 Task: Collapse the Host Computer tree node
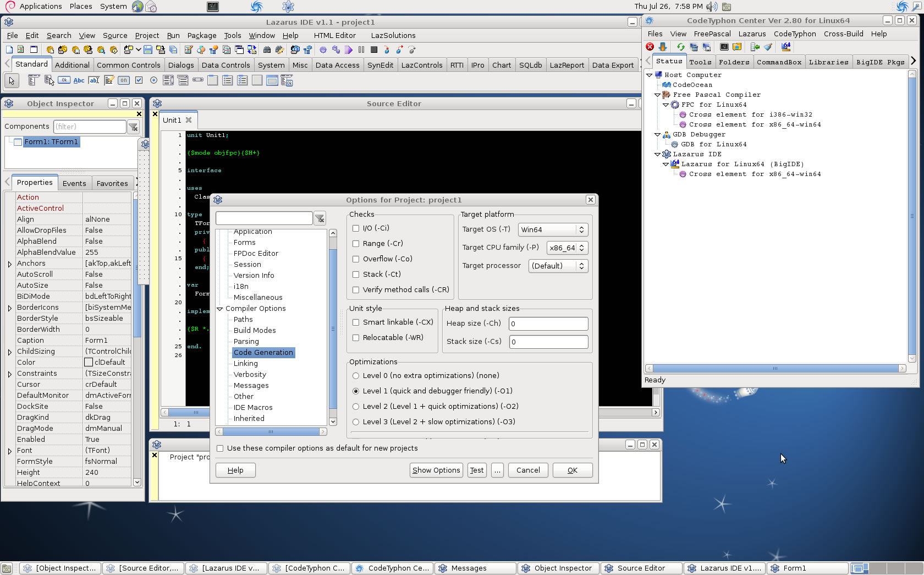(650, 75)
